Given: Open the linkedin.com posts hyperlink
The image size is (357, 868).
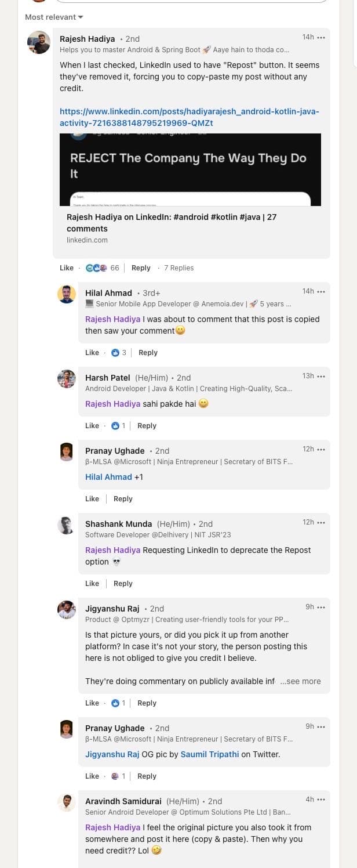Looking at the screenshot, I should tap(189, 117).
